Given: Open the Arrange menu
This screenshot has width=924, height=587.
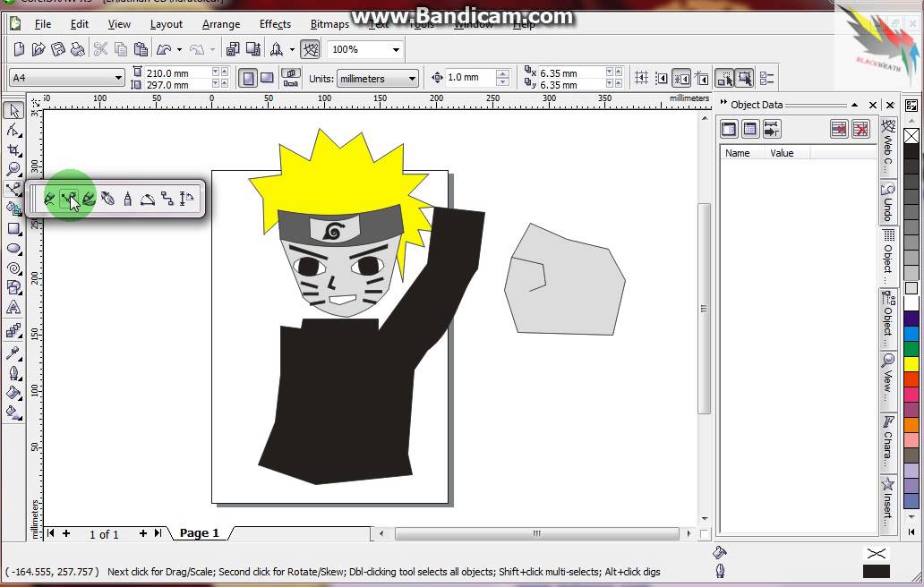Looking at the screenshot, I should point(221,24).
